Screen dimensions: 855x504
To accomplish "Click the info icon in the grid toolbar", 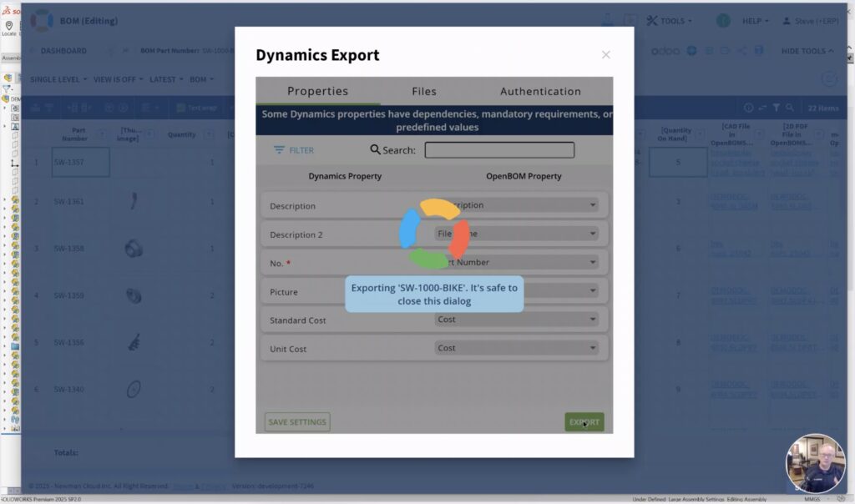I will 749,108.
